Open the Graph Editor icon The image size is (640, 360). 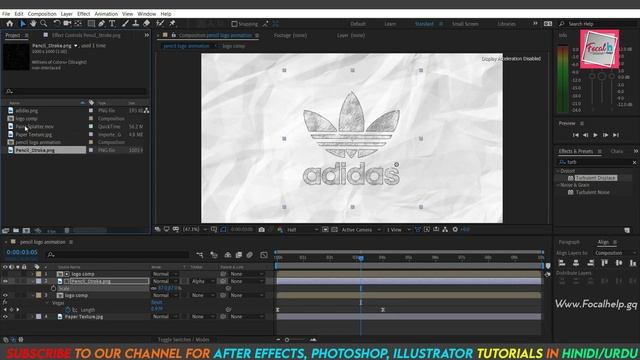click(264, 255)
